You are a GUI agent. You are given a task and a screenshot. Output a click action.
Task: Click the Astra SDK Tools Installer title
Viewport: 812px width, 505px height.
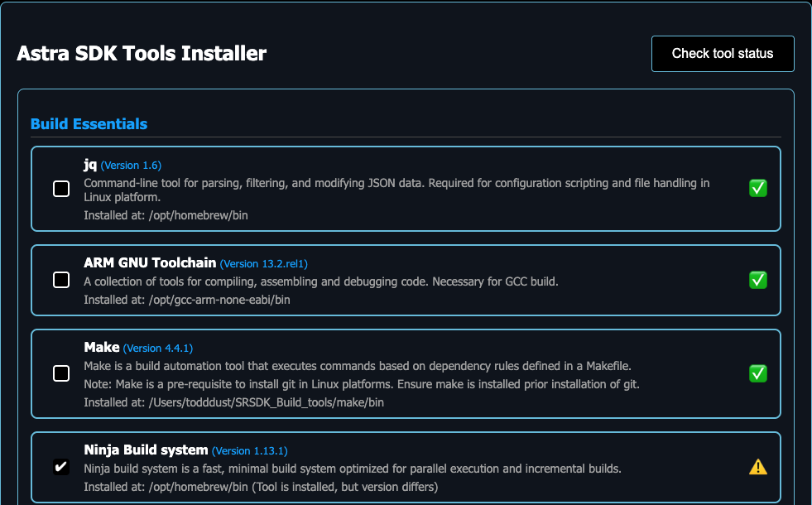point(142,53)
